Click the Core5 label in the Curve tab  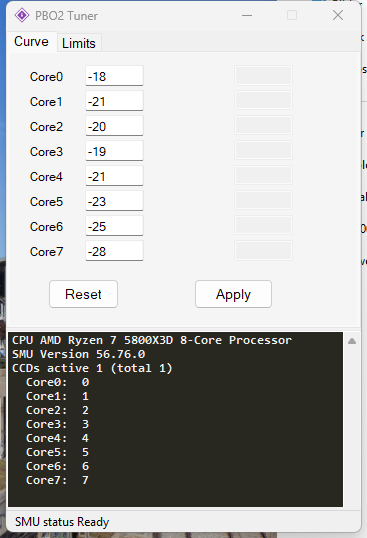(x=46, y=202)
